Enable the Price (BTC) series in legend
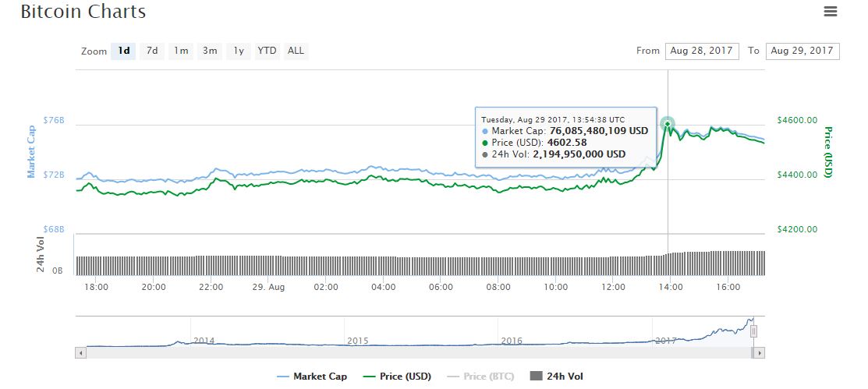 (x=480, y=377)
